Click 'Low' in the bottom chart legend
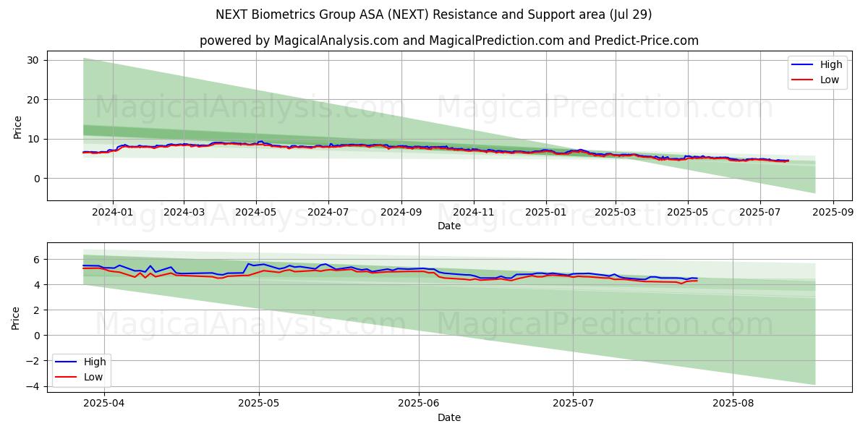Screen dimensions: 868x434 93,377
